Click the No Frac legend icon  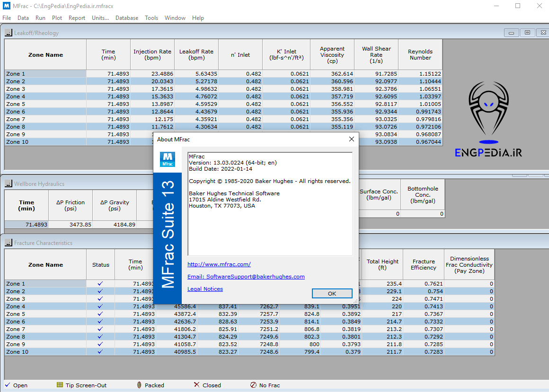(x=254, y=385)
